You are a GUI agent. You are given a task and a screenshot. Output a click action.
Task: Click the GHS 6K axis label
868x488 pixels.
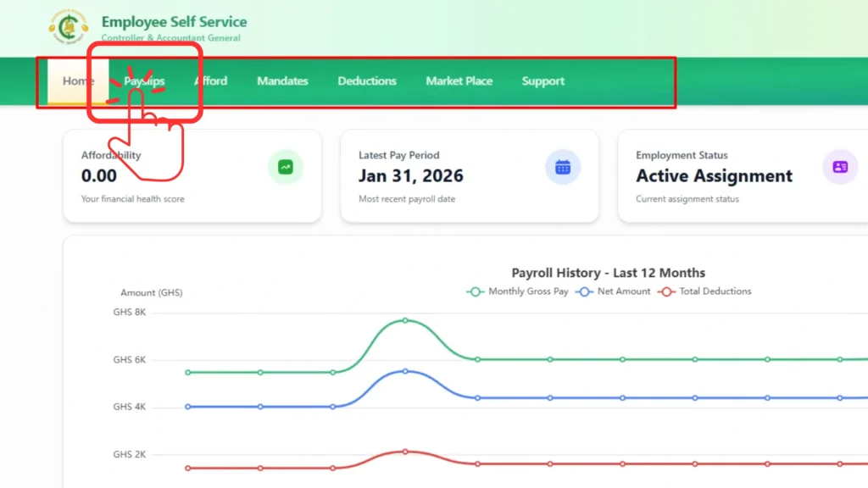(130, 359)
